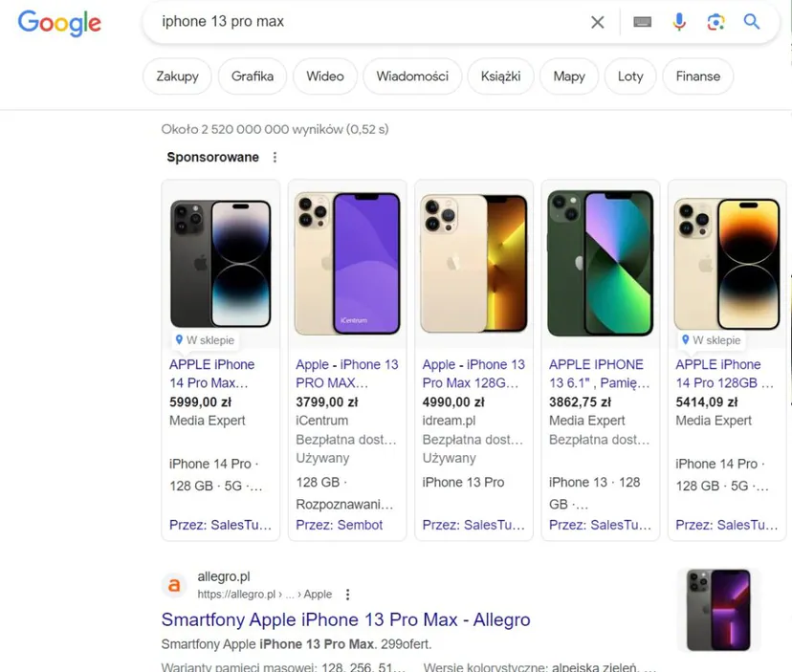Switch to the Zakupy tab
The image size is (792, 672).
(177, 76)
